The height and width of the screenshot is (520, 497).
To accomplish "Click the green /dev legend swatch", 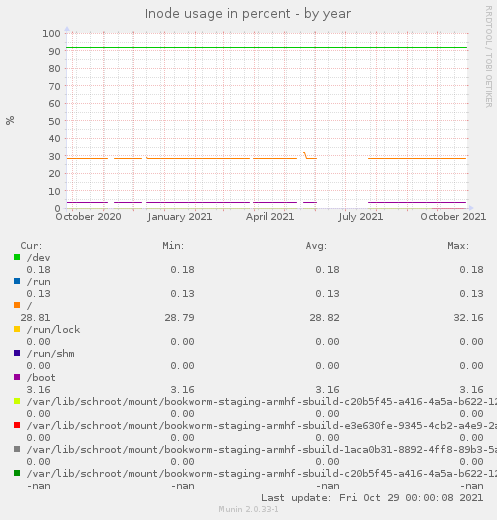I will (x=17, y=257).
